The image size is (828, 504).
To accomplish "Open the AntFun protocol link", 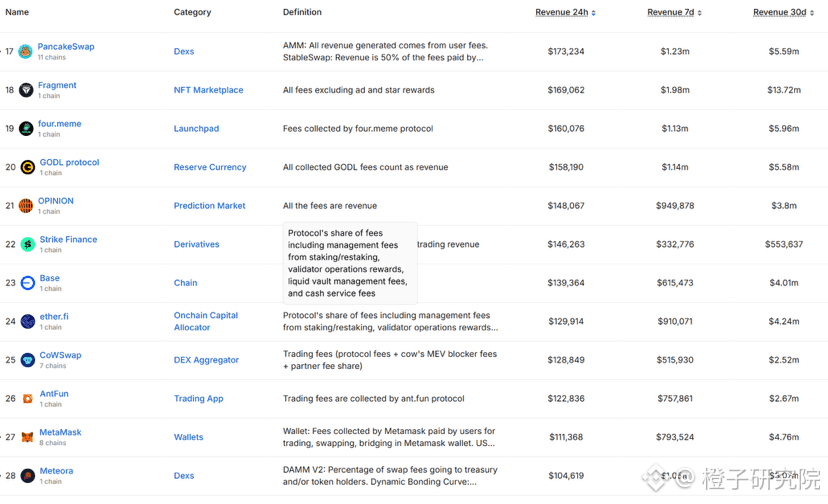I will pos(54,394).
